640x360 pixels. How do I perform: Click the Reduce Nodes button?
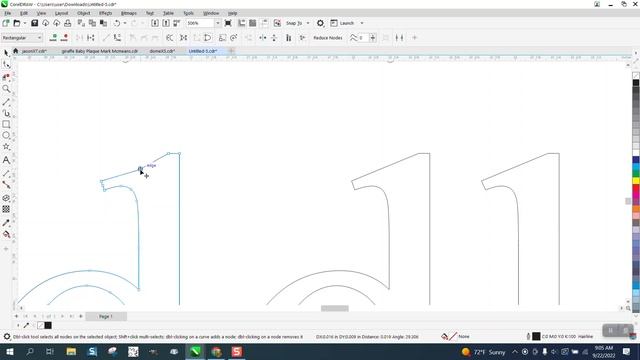coord(328,38)
